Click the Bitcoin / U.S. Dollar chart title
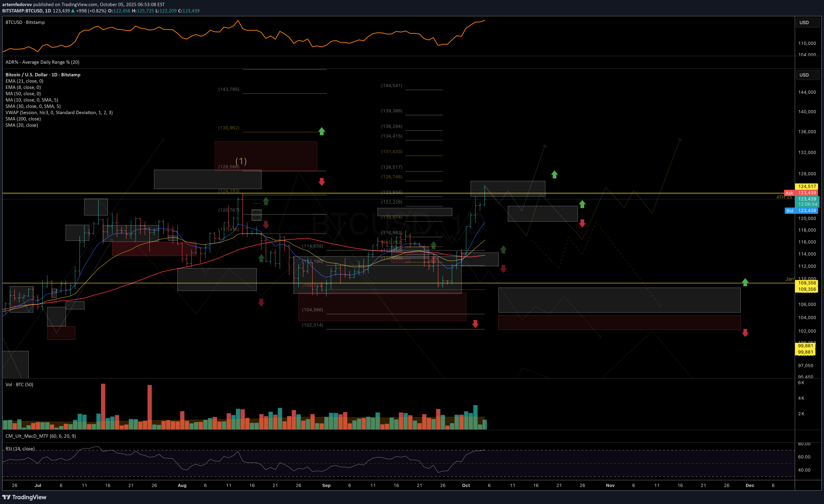This screenshot has width=824, height=504. click(x=43, y=74)
